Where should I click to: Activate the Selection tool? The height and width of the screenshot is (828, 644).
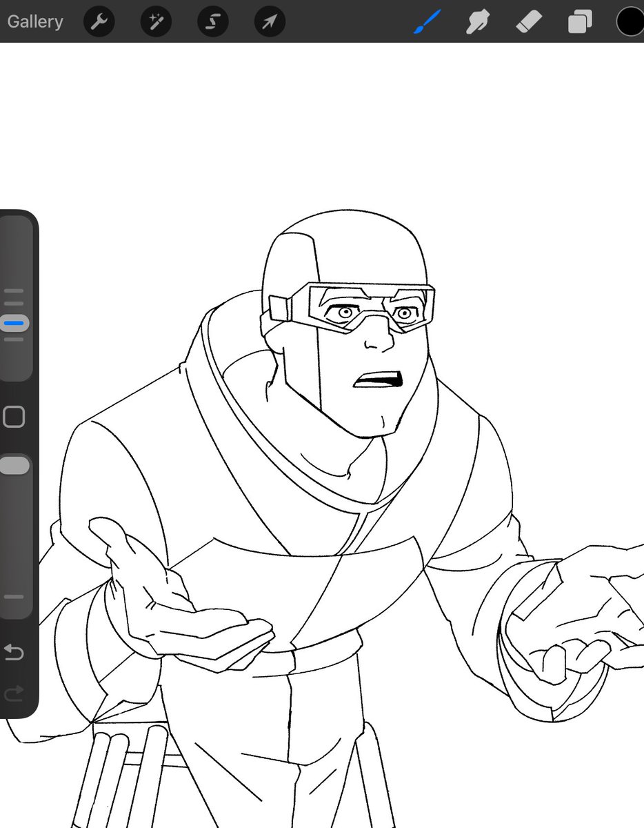tap(213, 21)
